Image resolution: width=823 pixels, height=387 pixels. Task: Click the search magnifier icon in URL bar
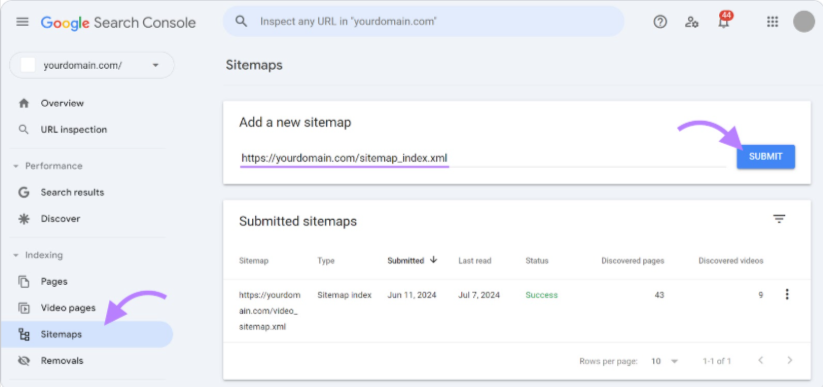click(x=241, y=22)
